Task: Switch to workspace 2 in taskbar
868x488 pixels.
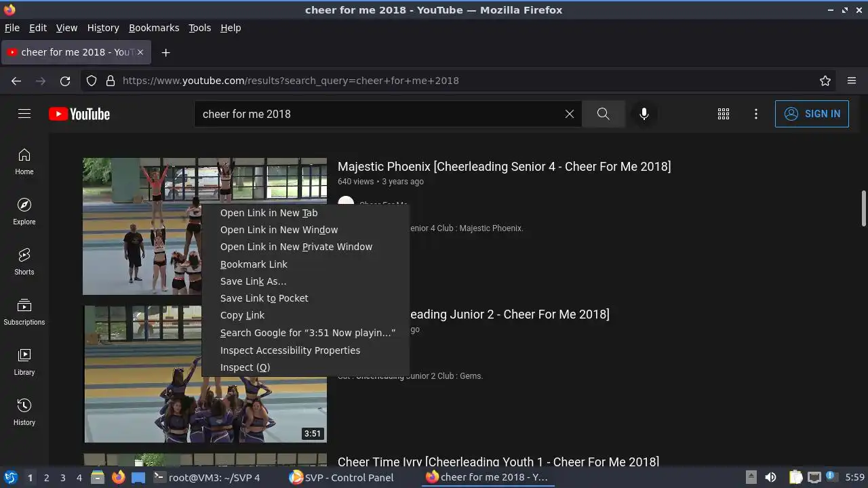Action: (x=46, y=478)
